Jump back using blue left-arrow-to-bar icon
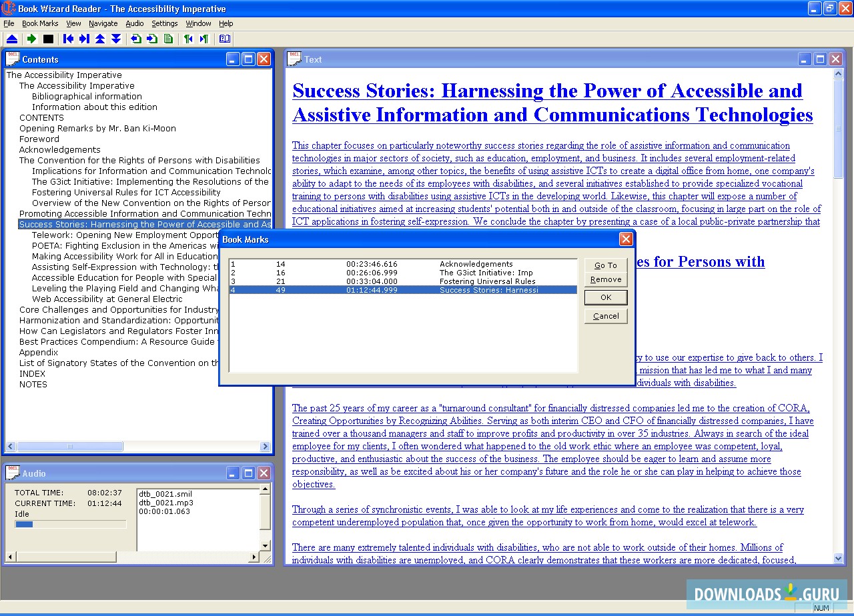 pos(68,39)
